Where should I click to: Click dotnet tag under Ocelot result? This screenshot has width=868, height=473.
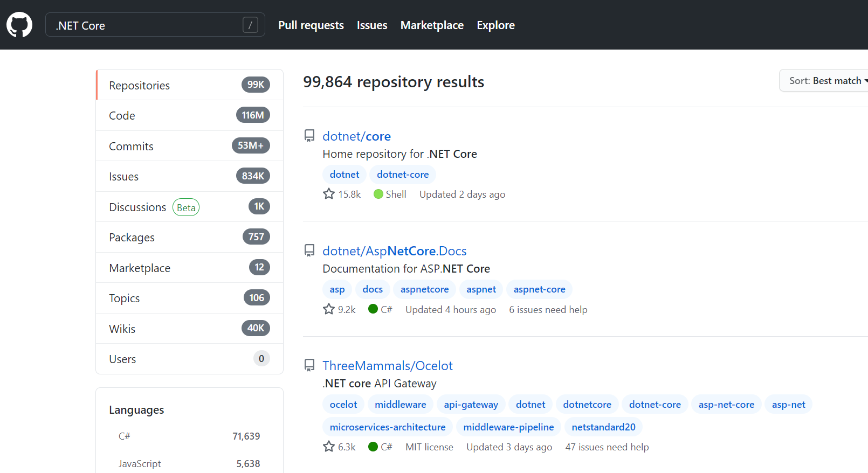[531, 405]
